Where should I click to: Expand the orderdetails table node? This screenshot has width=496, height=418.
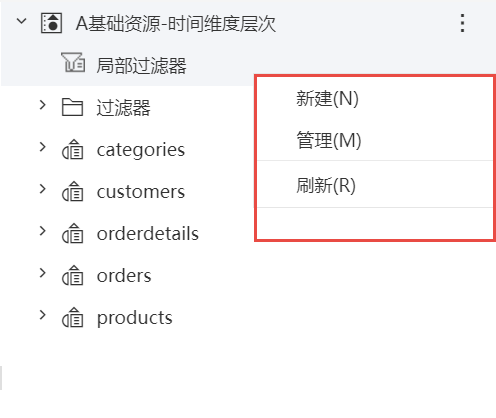point(42,231)
